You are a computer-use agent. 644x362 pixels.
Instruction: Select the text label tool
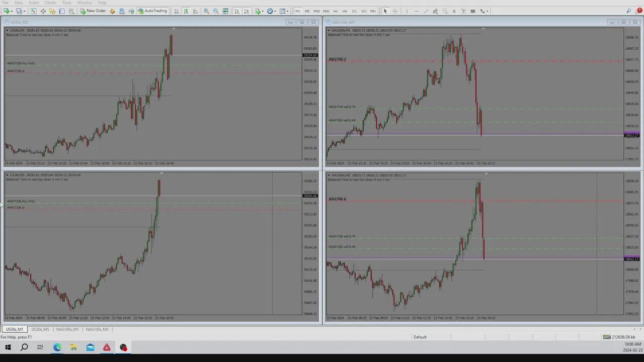(x=463, y=11)
